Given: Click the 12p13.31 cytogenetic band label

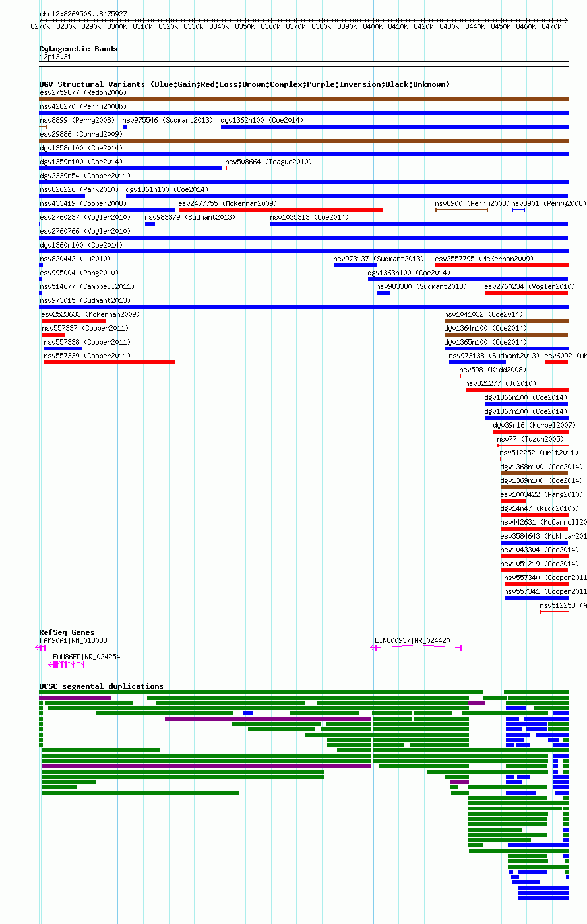Looking at the screenshot, I should [55, 57].
